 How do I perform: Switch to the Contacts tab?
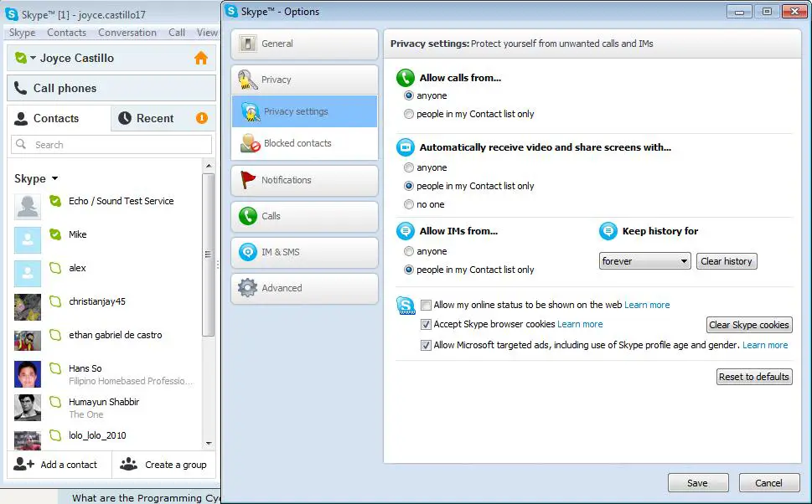[59, 118]
